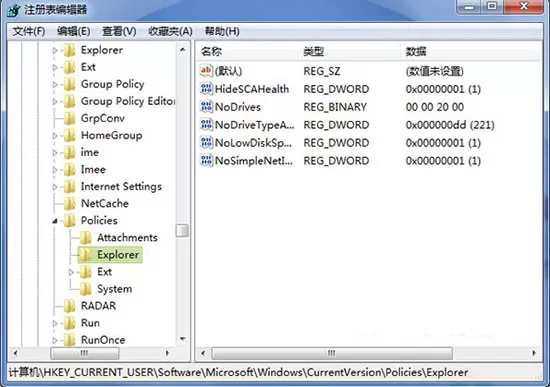Click the NoDriveTypeA... value icon

[206, 125]
